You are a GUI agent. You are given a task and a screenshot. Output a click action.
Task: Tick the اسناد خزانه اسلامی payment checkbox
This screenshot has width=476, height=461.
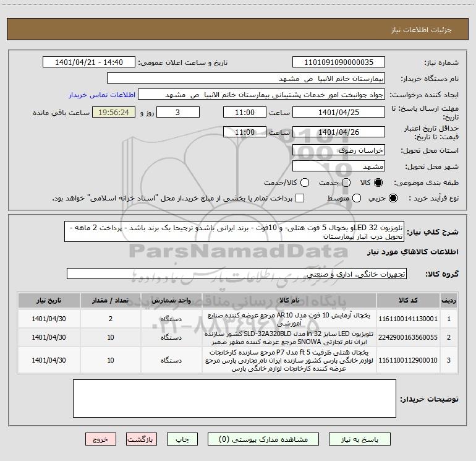point(300,198)
